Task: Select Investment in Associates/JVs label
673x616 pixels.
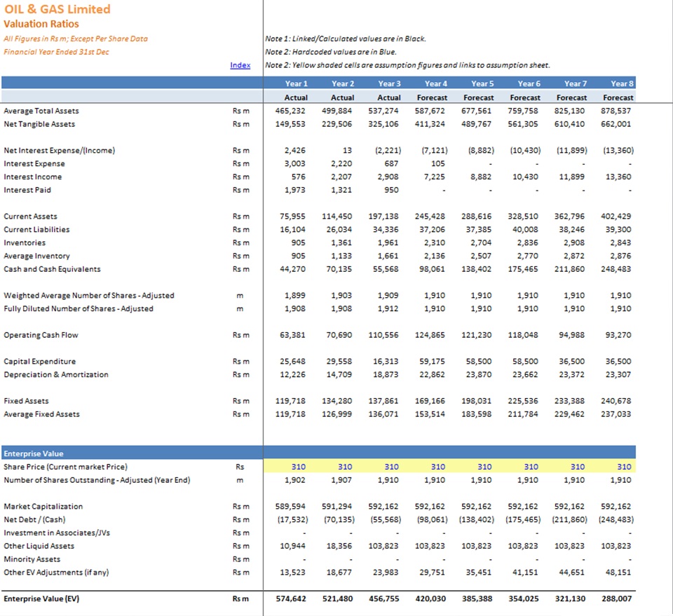Action: pos(57,533)
